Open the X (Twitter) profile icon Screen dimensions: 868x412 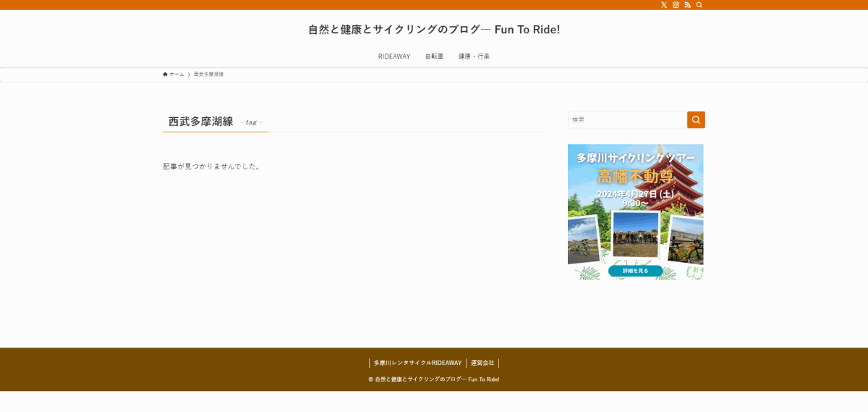(664, 5)
